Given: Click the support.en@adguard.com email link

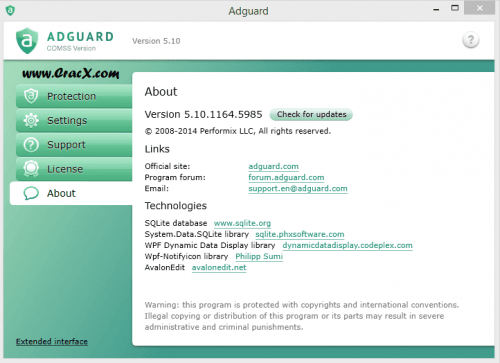Looking at the screenshot, I should [298, 189].
